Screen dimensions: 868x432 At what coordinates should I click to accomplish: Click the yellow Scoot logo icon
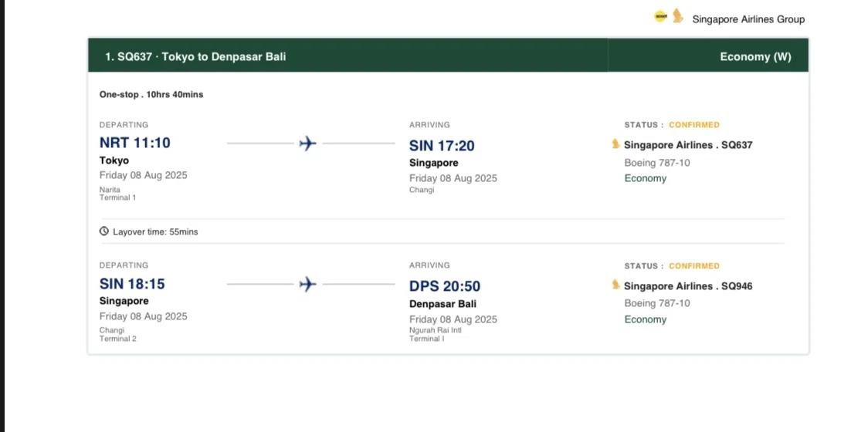(x=660, y=16)
